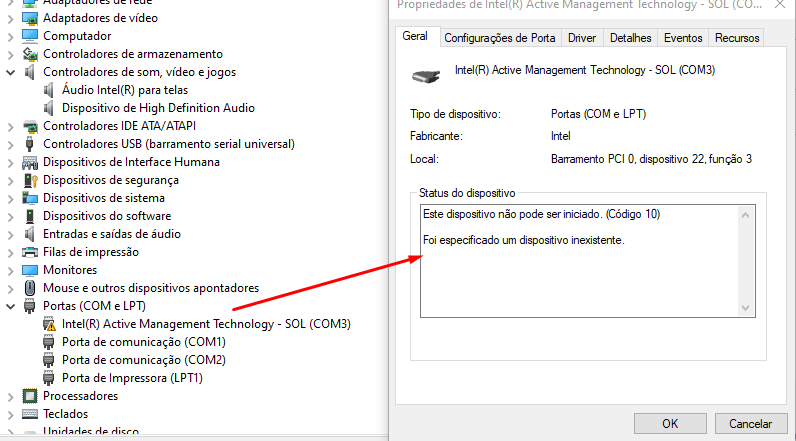Image resolution: width=796 pixels, height=441 pixels.
Task: Close the properties dialog
Action: pos(780,5)
